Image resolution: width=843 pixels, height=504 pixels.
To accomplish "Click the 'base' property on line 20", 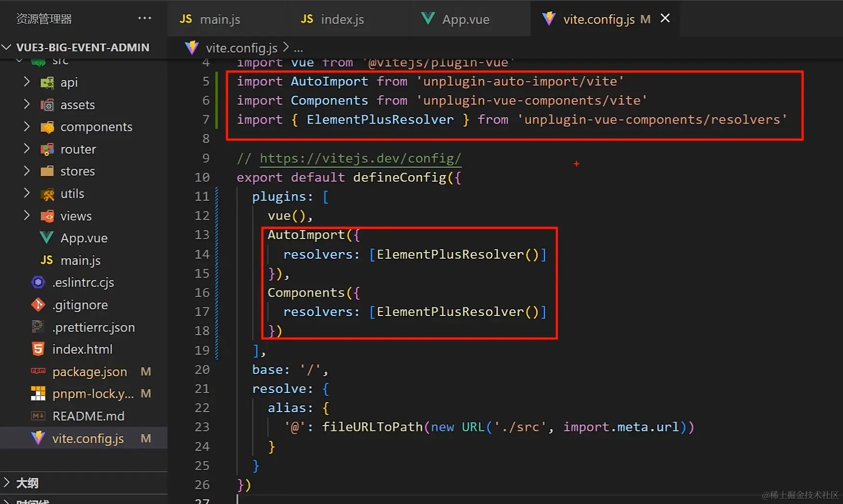I will tap(267, 369).
